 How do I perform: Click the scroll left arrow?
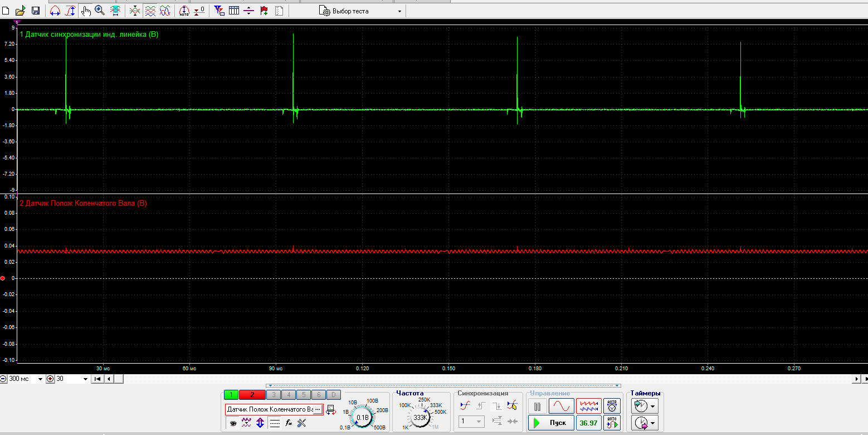pyautogui.click(x=108, y=379)
